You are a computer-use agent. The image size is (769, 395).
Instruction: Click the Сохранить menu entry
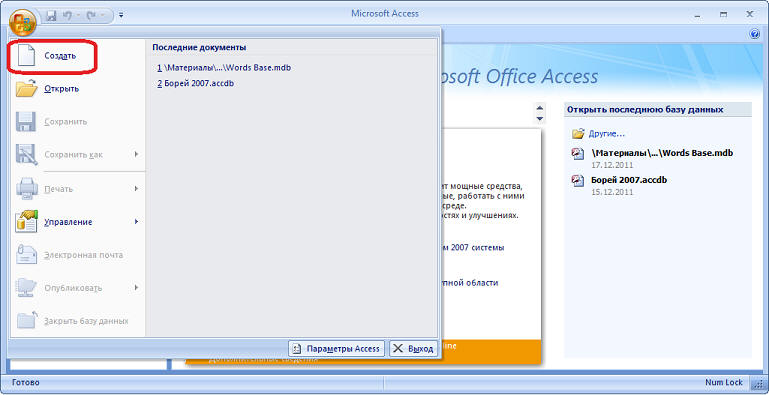(77, 122)
